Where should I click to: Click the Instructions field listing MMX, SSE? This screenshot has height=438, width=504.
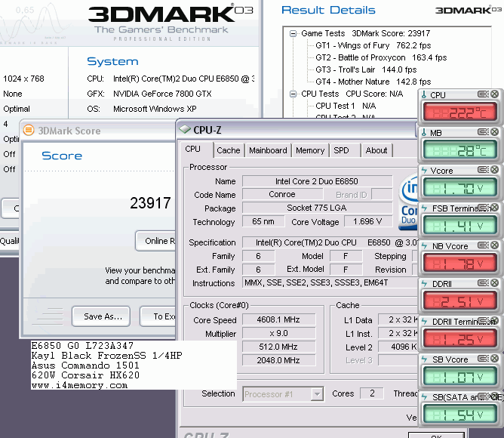point(330,282)
